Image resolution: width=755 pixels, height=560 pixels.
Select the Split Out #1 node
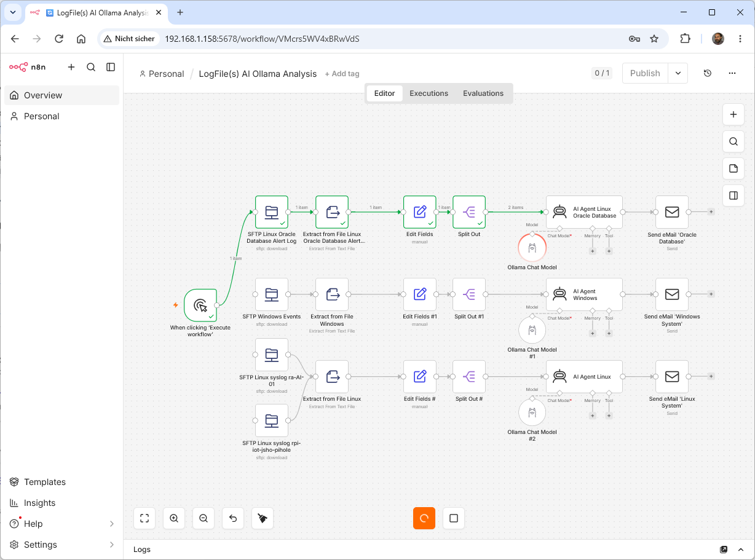click(469, 294)
